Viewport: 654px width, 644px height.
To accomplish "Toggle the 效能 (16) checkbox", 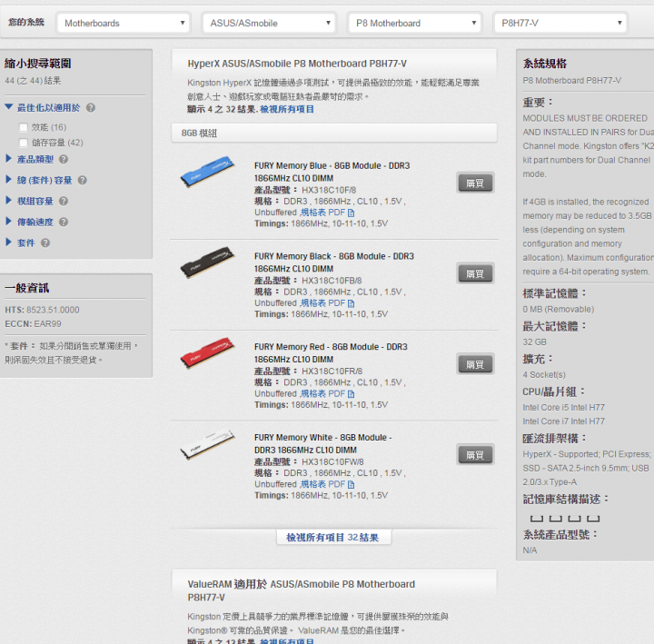I will (x=24, y=127).
